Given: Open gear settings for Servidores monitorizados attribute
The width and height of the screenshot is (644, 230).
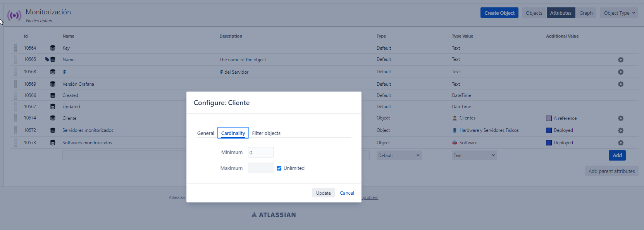Looking at the screenshot, I should [621, 131].
